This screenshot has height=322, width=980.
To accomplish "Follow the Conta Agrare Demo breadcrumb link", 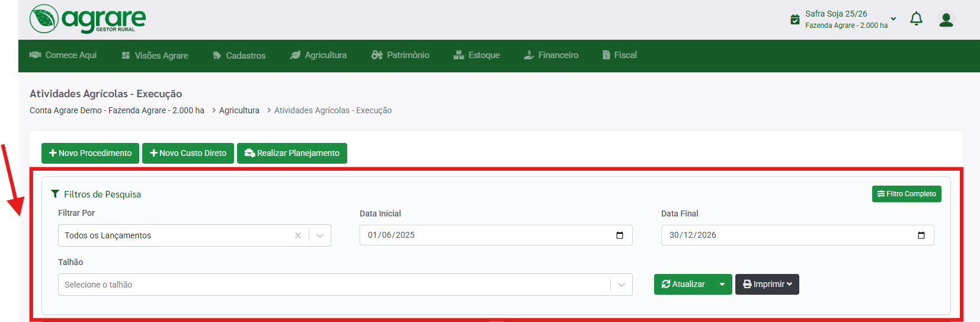I will pyautogui.click(x=117, y=110).
